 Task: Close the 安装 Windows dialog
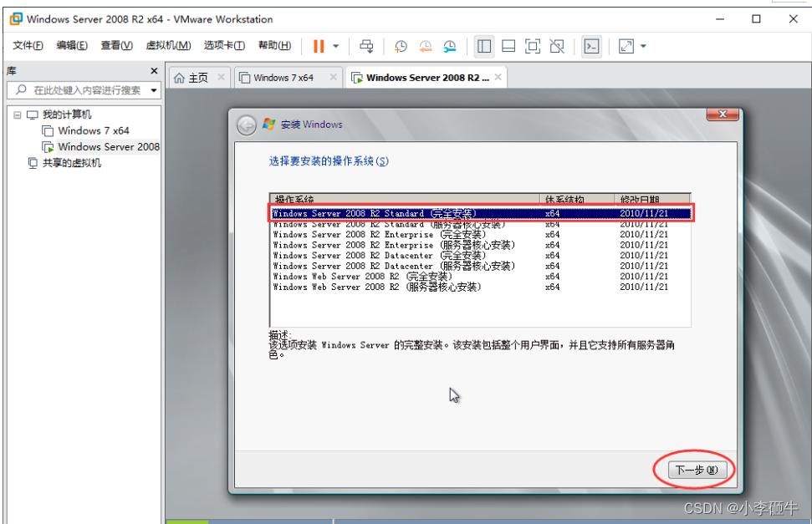[x=723, y=114]
